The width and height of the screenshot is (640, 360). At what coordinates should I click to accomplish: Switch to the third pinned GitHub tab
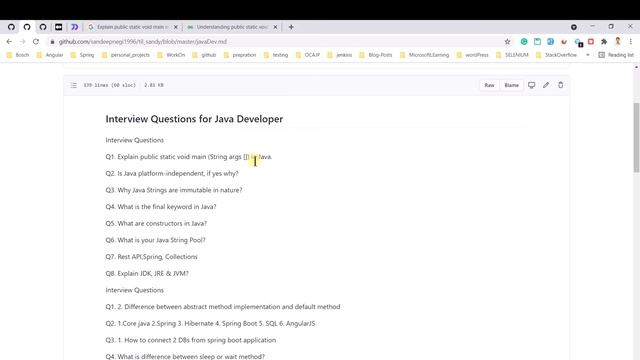click(43, 27)
